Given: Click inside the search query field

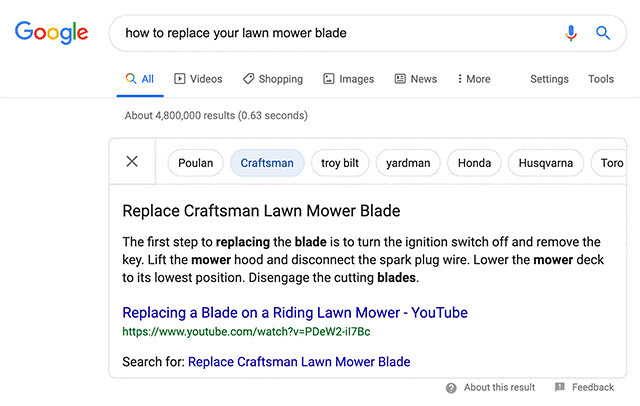Looking at the screenshot, I should click(x=330, y=33).
